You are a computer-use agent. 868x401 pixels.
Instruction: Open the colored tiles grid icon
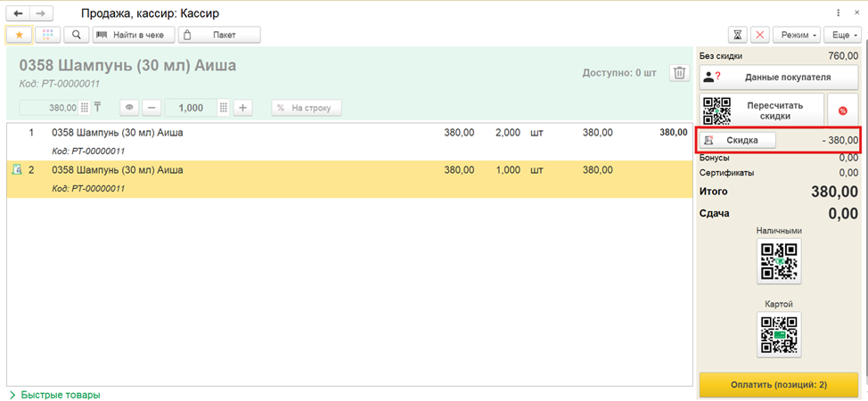[x=47, y=35]
